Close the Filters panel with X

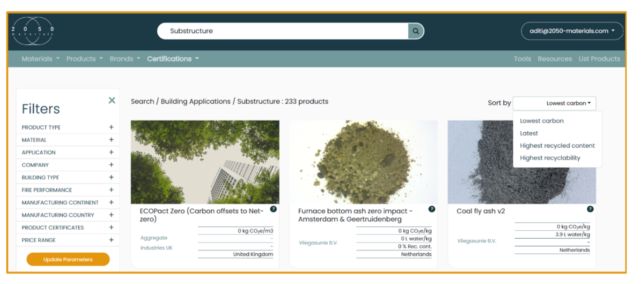point(112,100)
